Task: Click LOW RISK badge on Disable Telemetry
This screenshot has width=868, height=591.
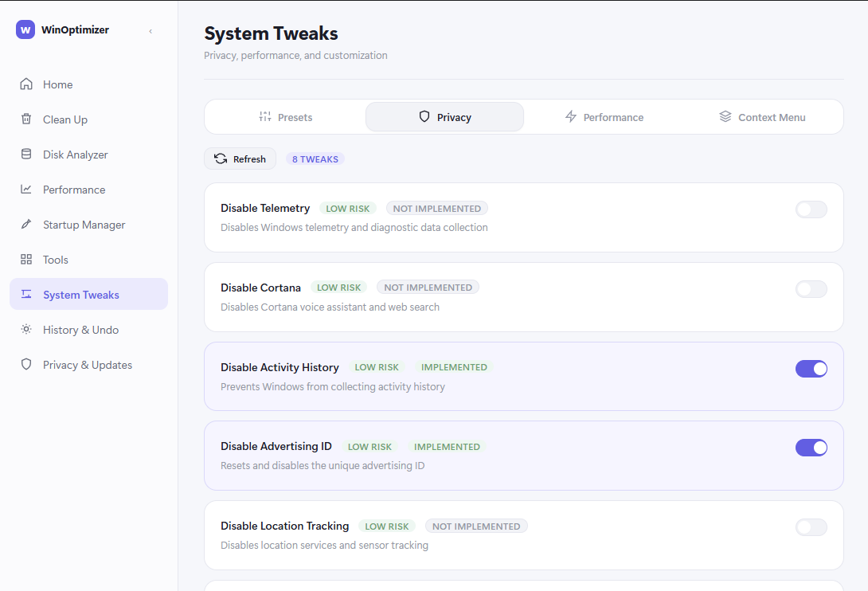Action: click(348, 208)
